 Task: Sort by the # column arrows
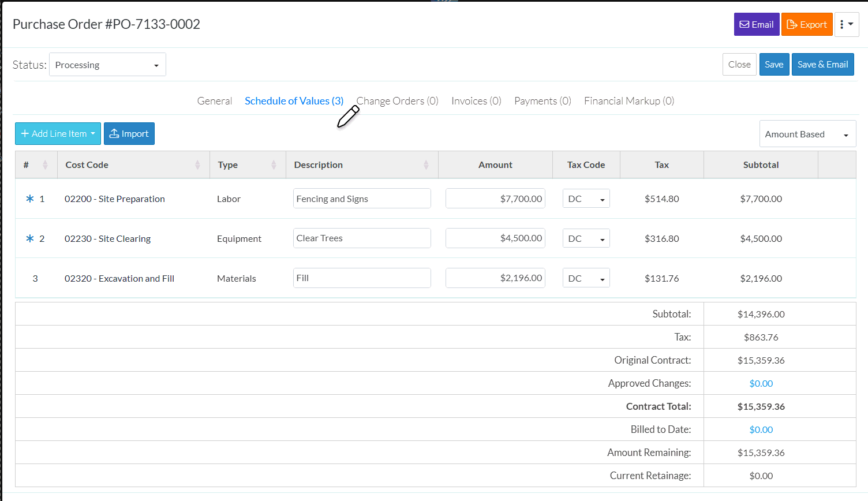[x=45, y=165]
